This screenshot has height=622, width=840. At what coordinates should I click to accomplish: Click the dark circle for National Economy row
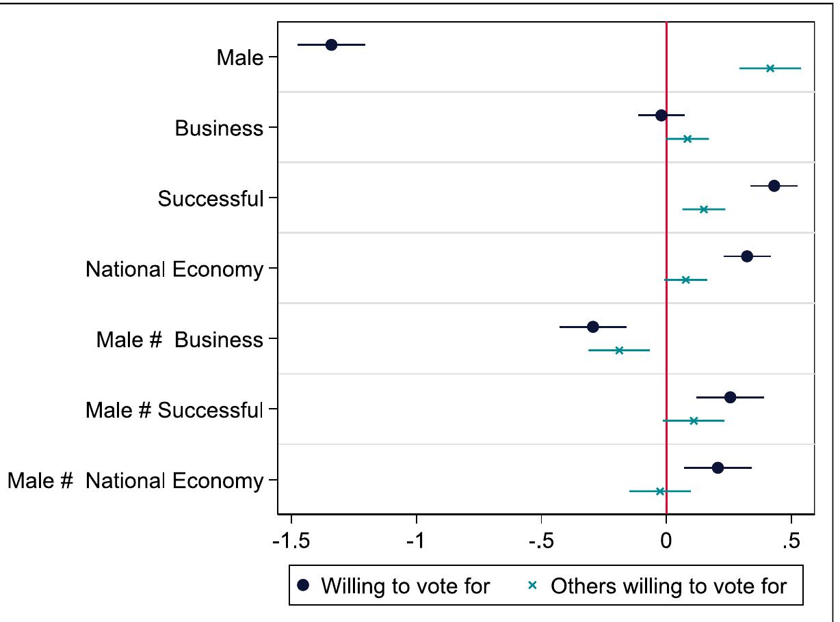point(747,256)
